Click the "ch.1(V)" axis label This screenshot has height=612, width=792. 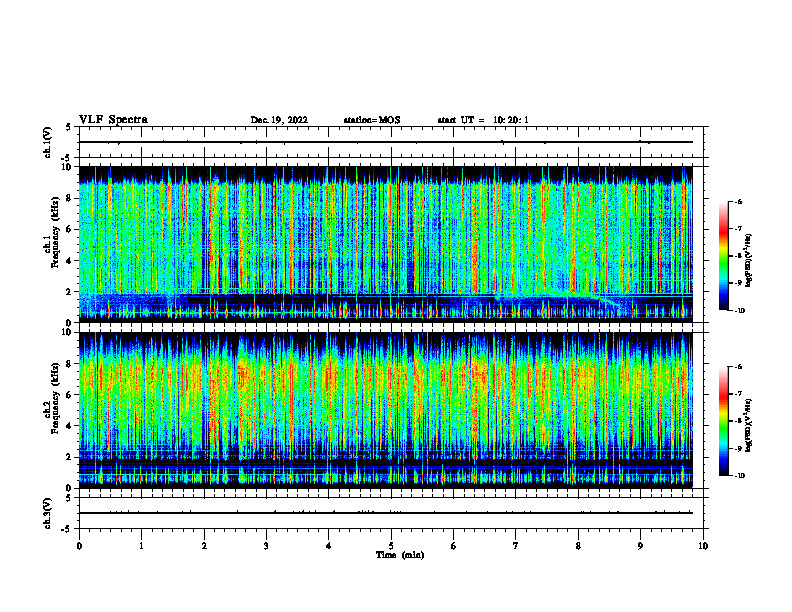click(x=47, y=142)
